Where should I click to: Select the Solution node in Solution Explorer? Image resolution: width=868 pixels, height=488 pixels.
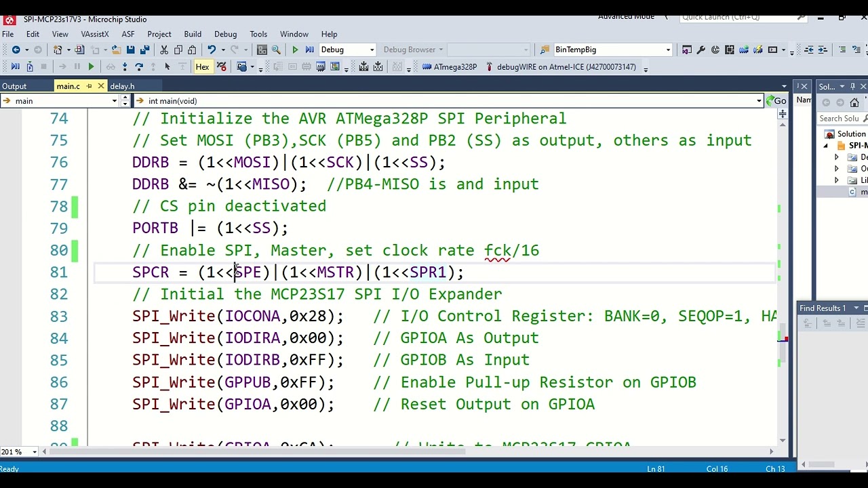846,134
